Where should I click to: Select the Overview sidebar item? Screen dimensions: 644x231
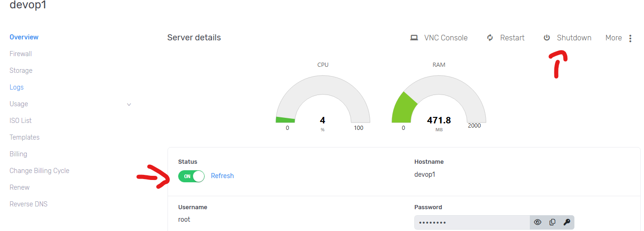click(x=24, y=37)
